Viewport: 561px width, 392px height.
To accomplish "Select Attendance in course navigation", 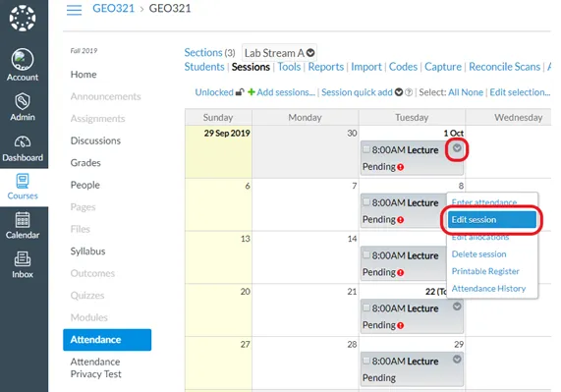I will click(x=107, y=340).
